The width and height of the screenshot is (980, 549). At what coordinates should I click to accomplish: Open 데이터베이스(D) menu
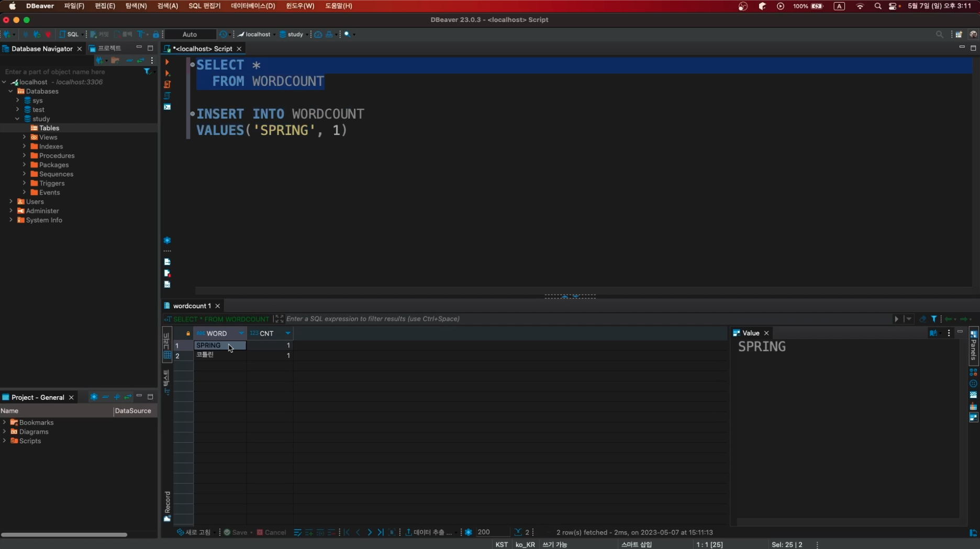[x=253, y=6]
